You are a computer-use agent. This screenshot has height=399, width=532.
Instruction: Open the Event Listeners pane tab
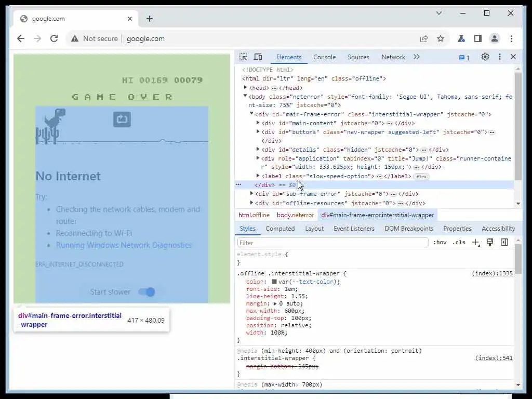pos(354,229)
